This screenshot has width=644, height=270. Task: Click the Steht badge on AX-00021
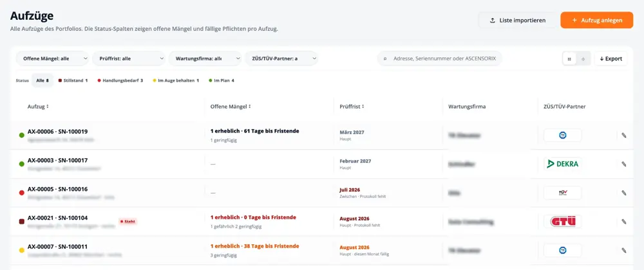[128, 221]
